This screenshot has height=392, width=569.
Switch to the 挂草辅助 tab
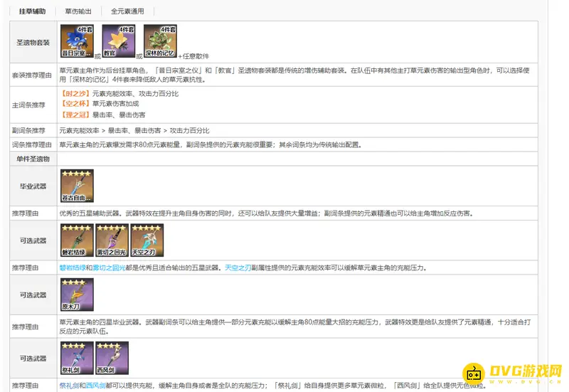32,11
